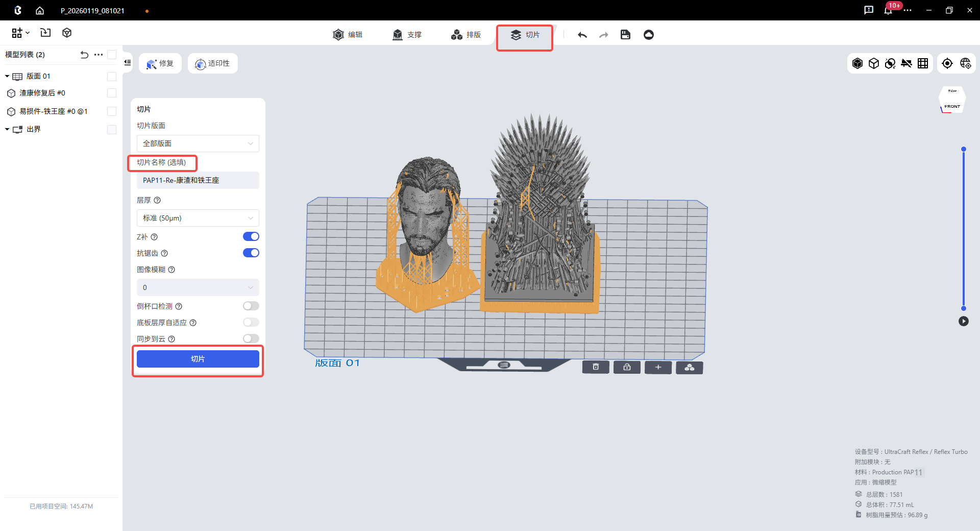Undo the last action
980x531 pixels.
click(x=582, y=35)
